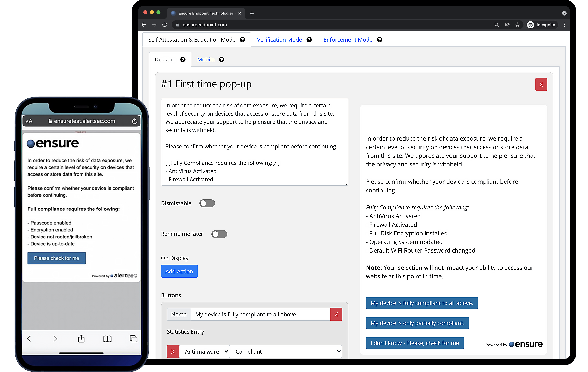This screenshot has height=372, width=588.
Task: Open Chrome's three-dot menu
Action: point(564,25)
